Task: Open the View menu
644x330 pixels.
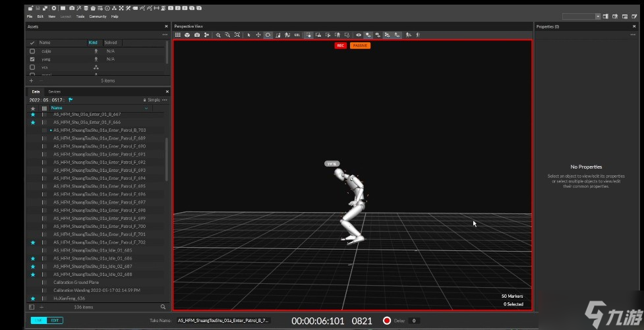Action: 52,16
